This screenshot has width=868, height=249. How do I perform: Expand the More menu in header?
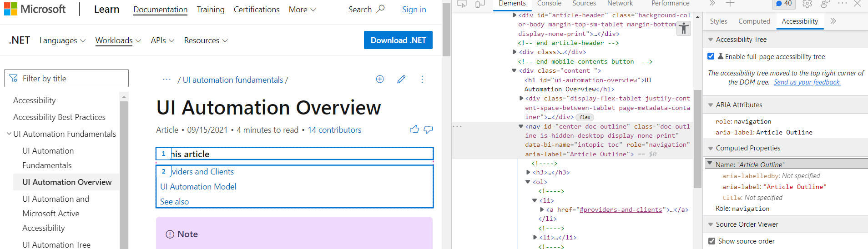[x=302, y=10]
